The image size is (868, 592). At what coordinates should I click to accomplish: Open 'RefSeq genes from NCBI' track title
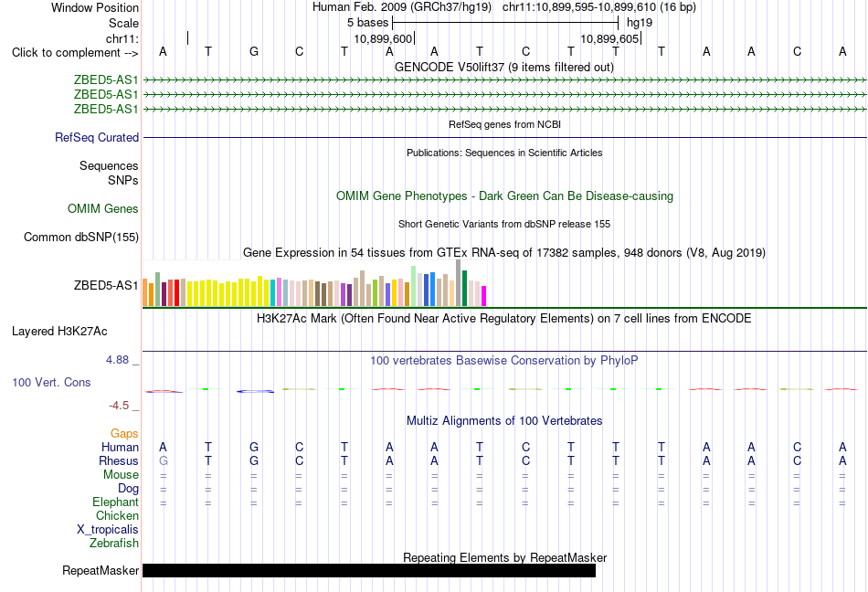504,124
